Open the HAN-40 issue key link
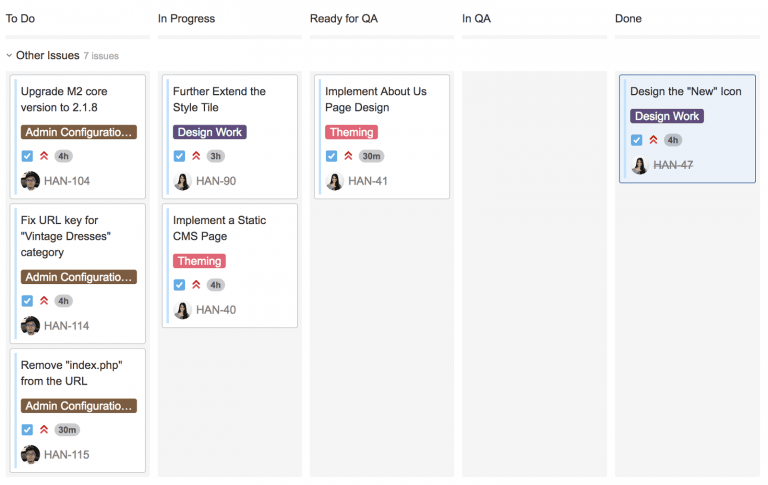768x485 pixels. coord(216,310)
